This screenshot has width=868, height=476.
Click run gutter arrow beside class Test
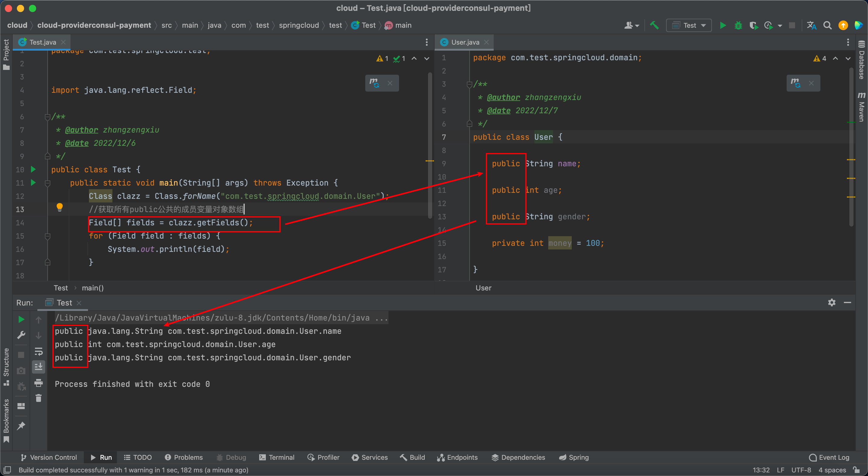pyautogui.click(x=33, y=169)
